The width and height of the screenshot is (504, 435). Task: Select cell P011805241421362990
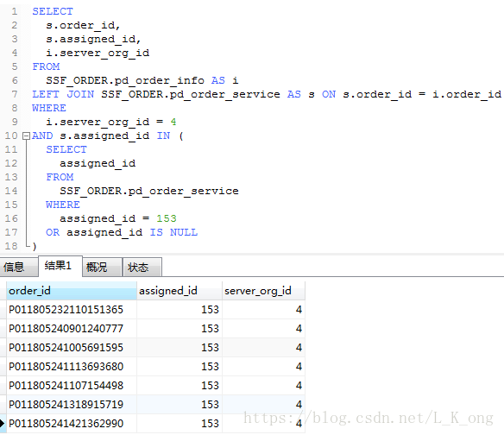[72, 424]
